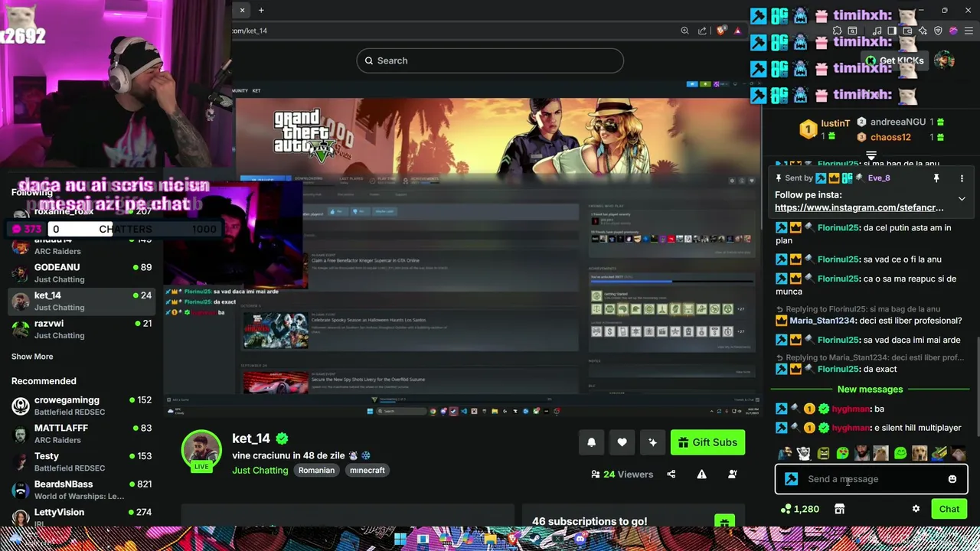Open the GODEANU channel in sidebar
This screenshot has width=980, height=551.
pos(82,273)
